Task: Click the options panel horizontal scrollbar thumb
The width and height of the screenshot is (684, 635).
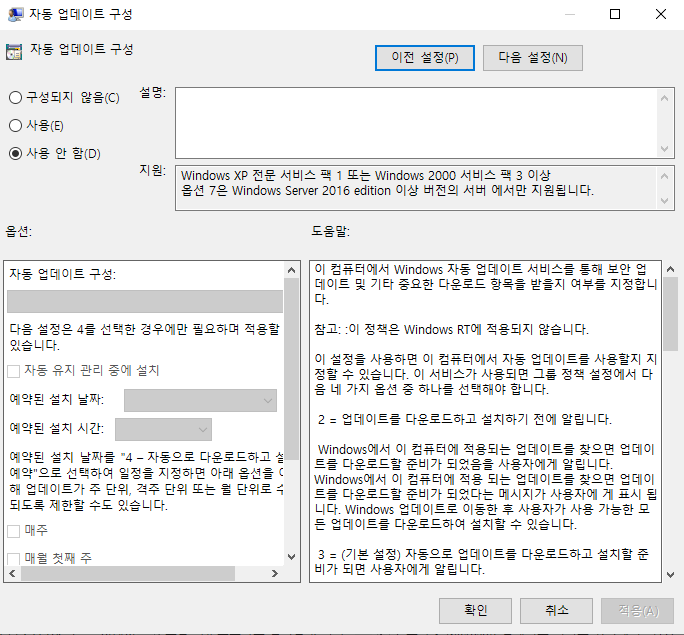Action: click(128, 574)
